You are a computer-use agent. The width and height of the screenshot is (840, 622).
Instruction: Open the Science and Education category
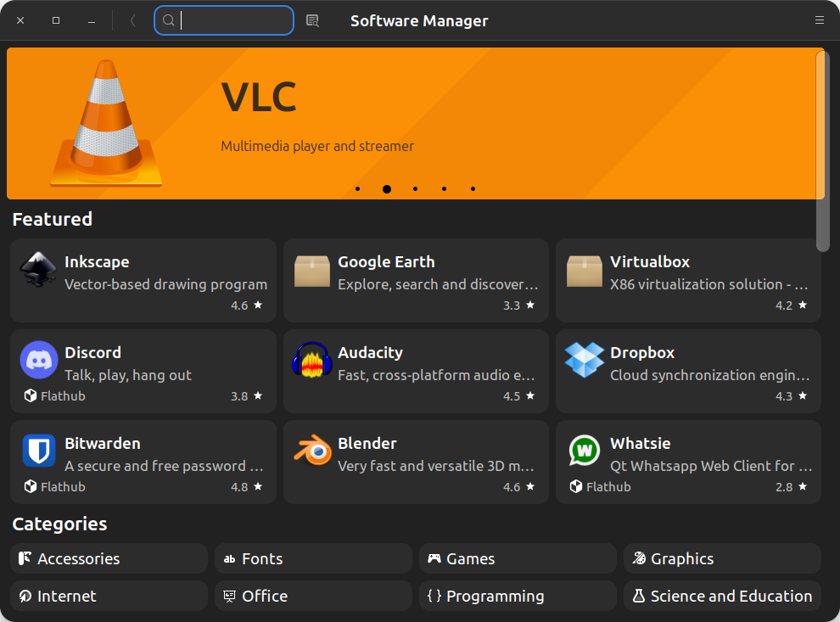click(722, 596)
